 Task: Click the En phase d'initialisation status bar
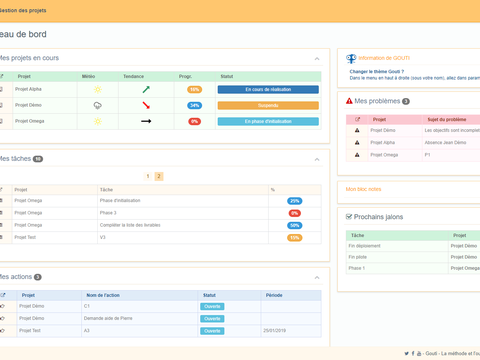[268, 121]
